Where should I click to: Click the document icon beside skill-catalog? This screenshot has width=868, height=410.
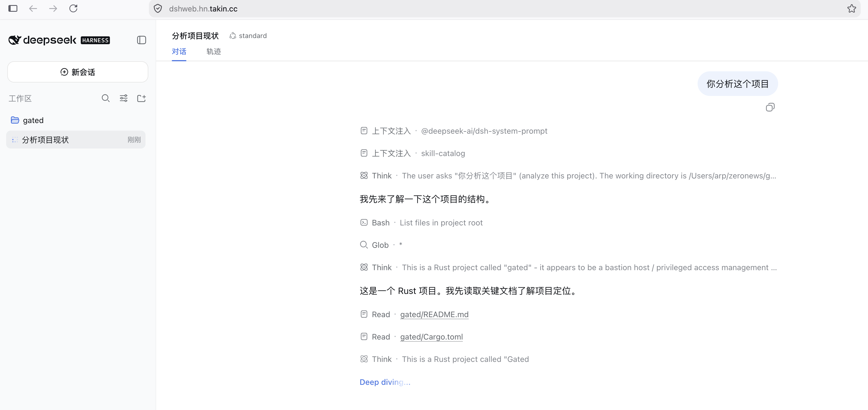[x=364, y=153]
